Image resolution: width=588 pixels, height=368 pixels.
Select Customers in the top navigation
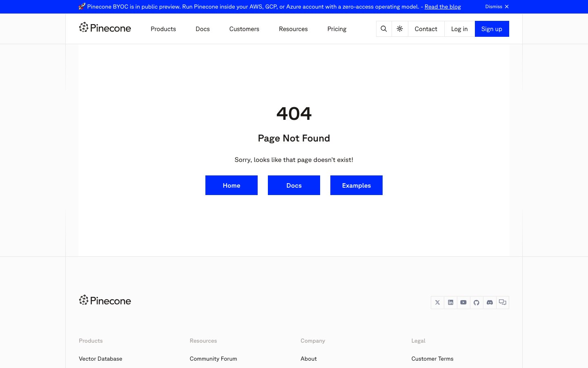coord(244,29)
